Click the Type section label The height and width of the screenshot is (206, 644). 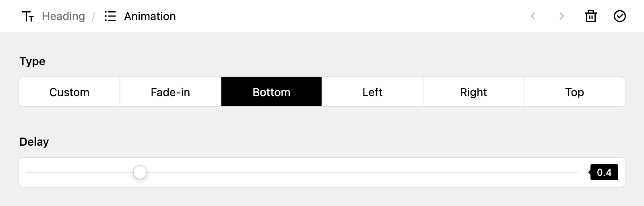click(32, 62)
